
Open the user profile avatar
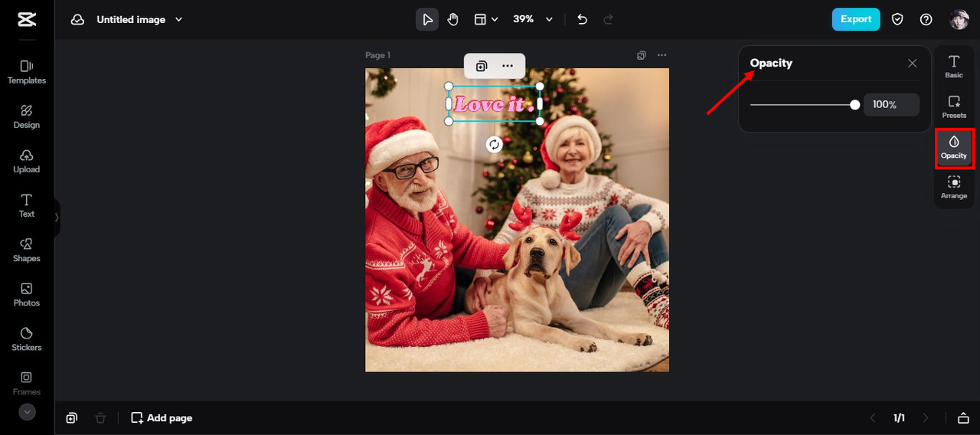click(x=959, y=20)
